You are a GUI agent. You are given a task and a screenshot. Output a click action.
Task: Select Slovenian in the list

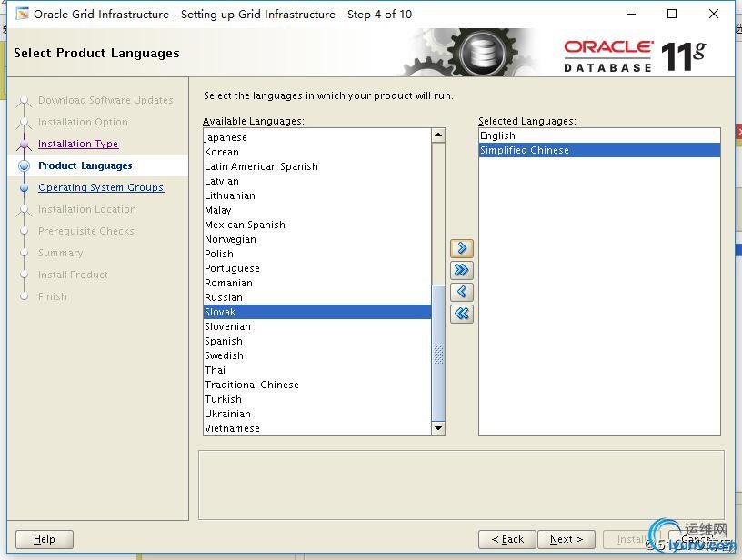click(317, 327)
